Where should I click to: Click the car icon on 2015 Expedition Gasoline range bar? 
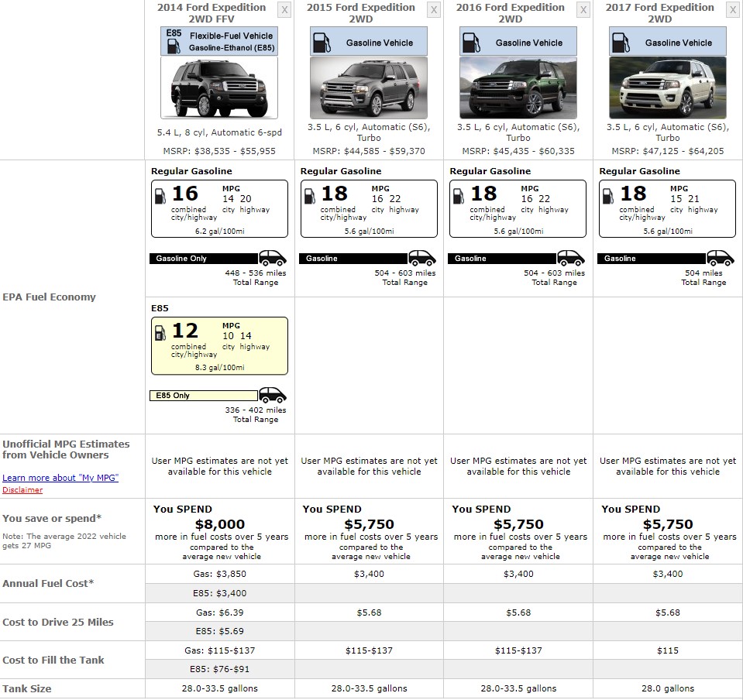421,258
